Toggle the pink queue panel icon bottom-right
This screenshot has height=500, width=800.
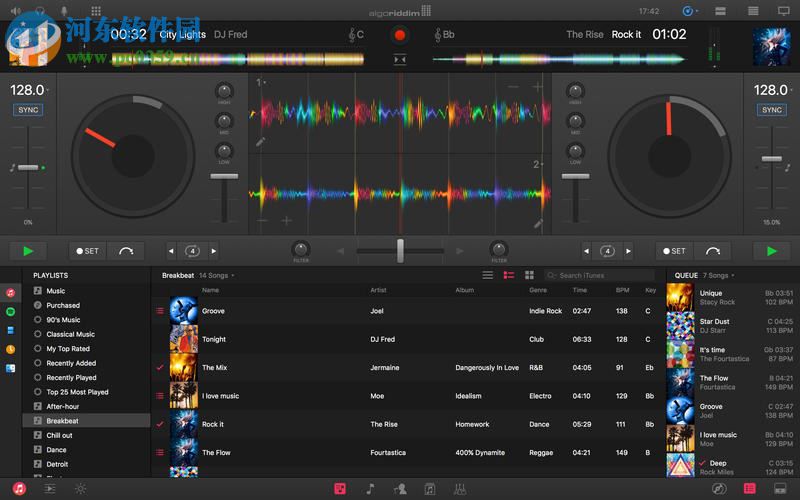point(749,489)
